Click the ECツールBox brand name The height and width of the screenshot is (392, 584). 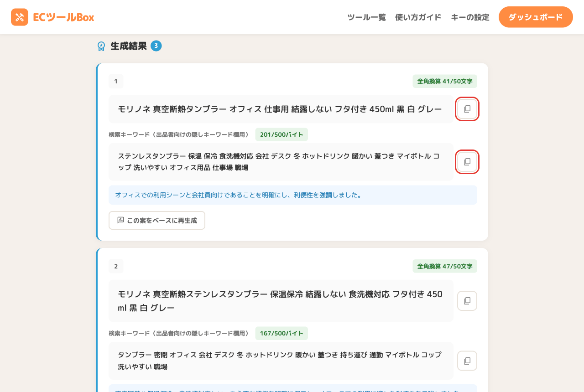63,17
